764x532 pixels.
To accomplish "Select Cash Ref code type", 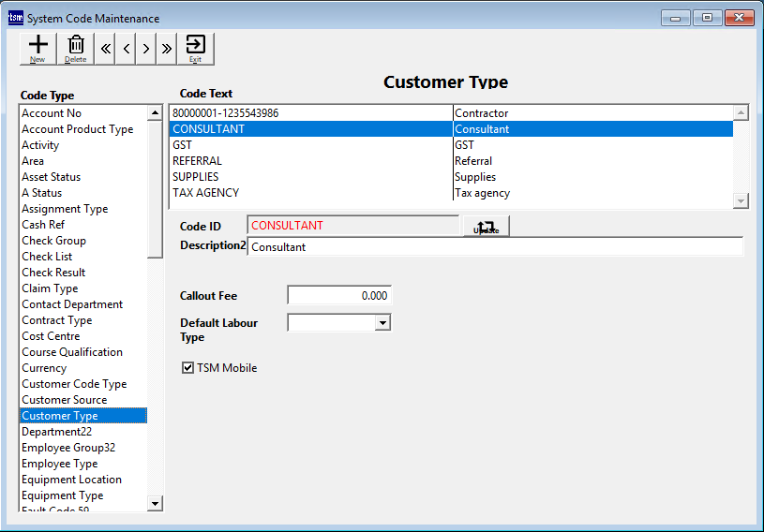I will coord(83,225).
